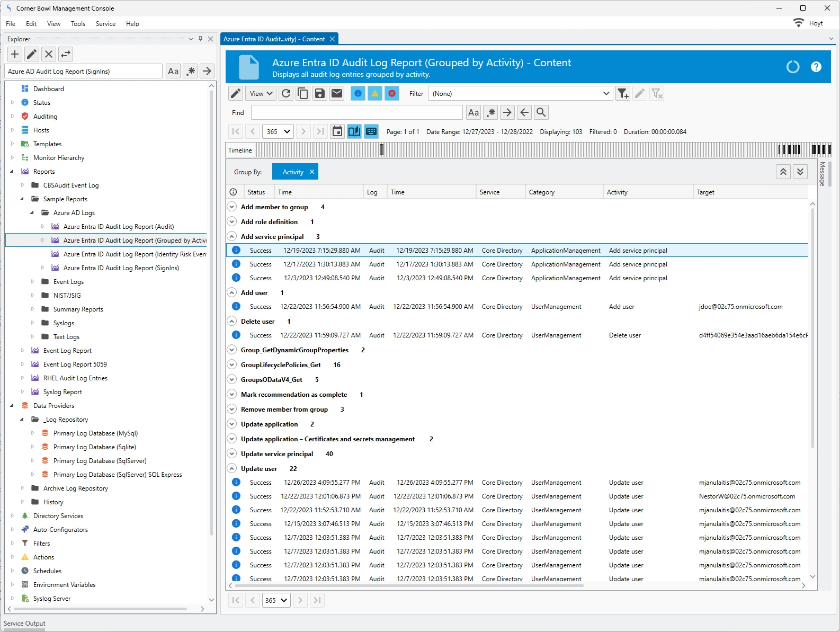Click the plus add icon in Explorer

pyautogui.click(x=15, y=54)
